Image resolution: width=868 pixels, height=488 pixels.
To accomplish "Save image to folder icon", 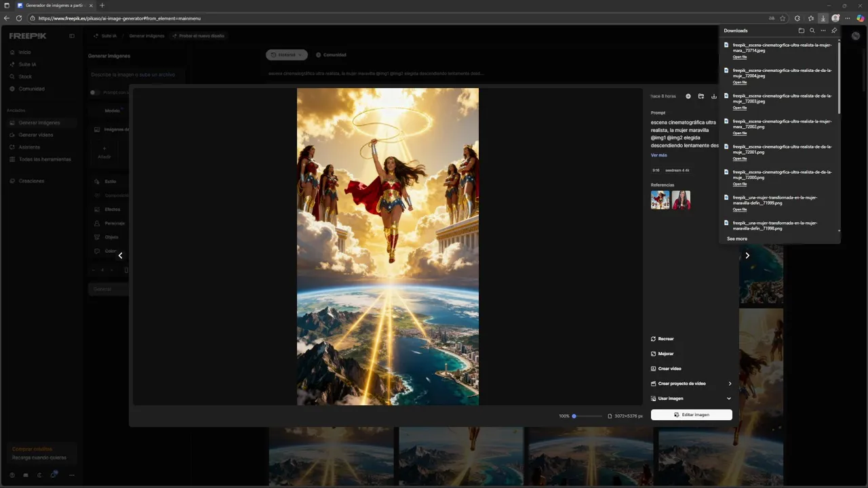I will (701, 96).
